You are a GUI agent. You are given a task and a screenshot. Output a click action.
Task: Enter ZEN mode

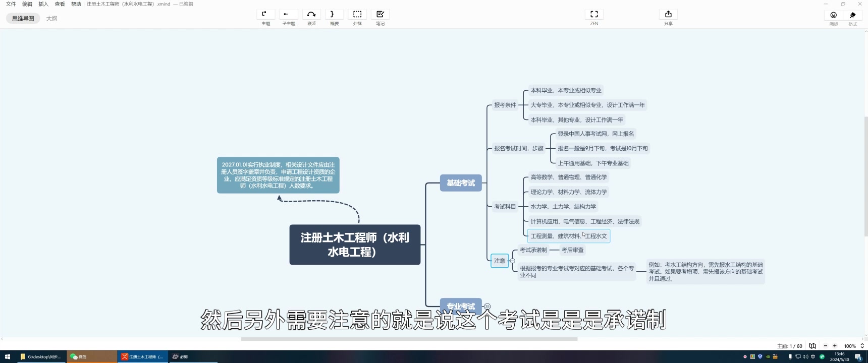point(594,14)
